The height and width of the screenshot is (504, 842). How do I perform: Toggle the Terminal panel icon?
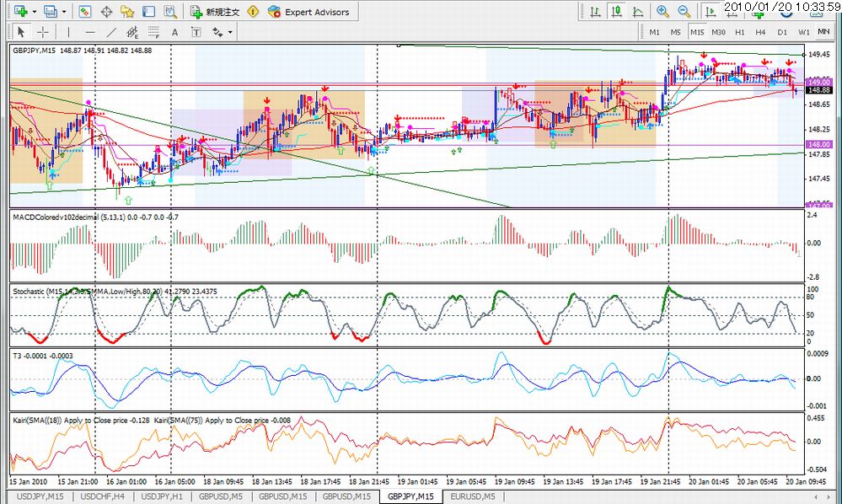click(x=148, y=11)
